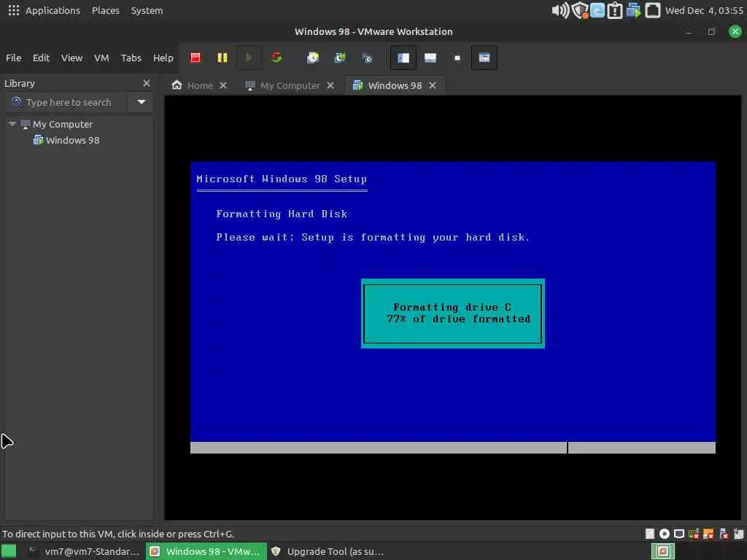The width and height of the screenshot is (747, 560).
Task: Click the yellow Suspend VM button
Action: 222,58
